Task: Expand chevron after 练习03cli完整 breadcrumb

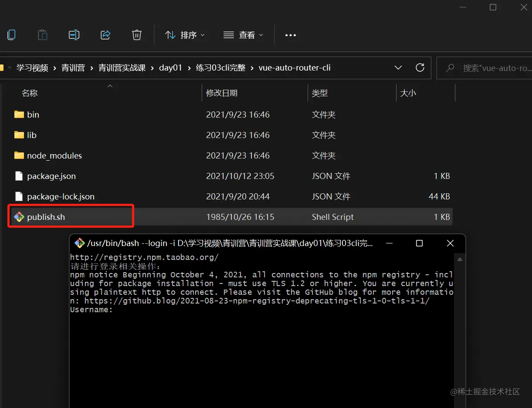Action: coord(253,68)
